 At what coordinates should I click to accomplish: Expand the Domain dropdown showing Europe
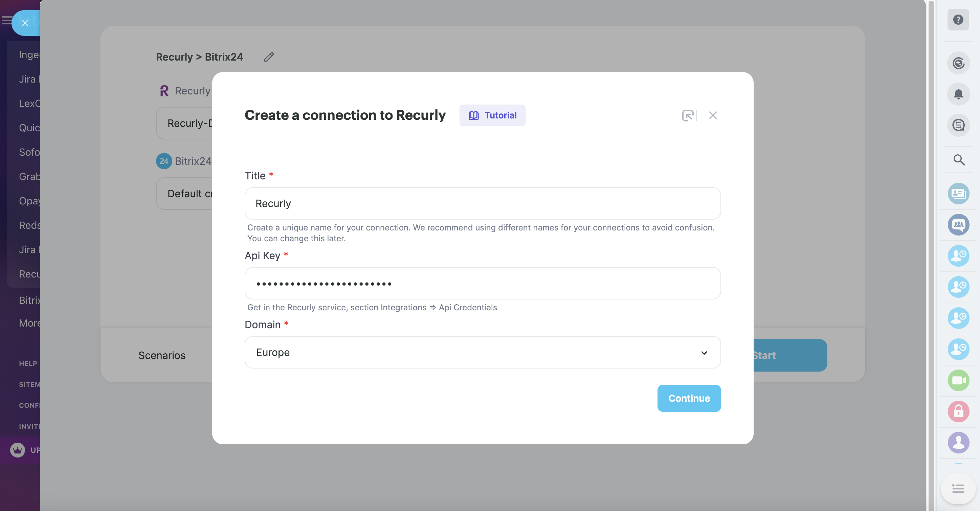pos(483,352)
